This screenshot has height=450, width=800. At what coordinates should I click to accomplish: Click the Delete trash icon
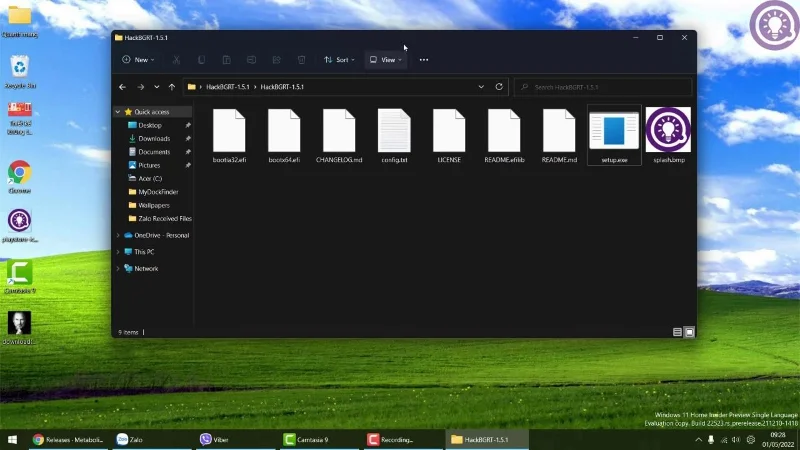(302, 60)
